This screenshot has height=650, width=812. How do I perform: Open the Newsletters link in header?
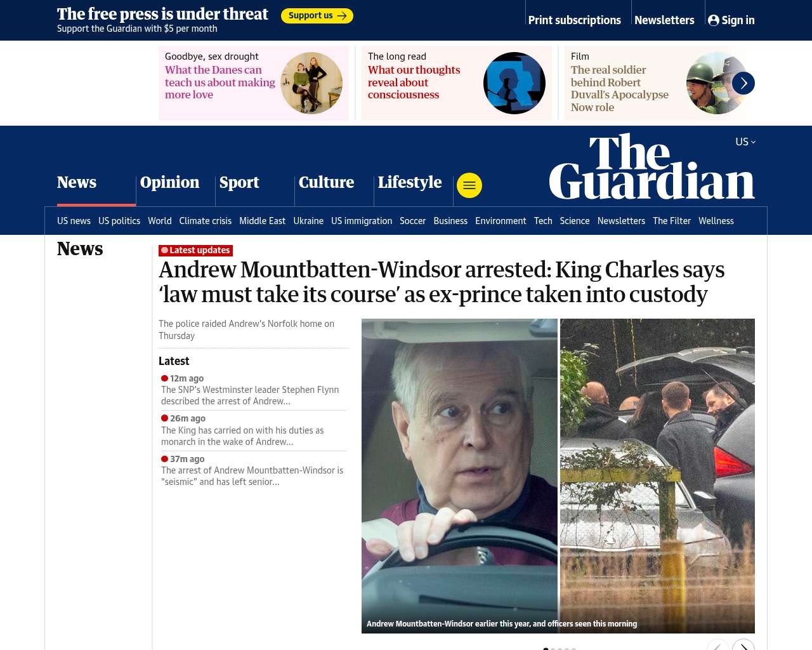coord(664,20)
